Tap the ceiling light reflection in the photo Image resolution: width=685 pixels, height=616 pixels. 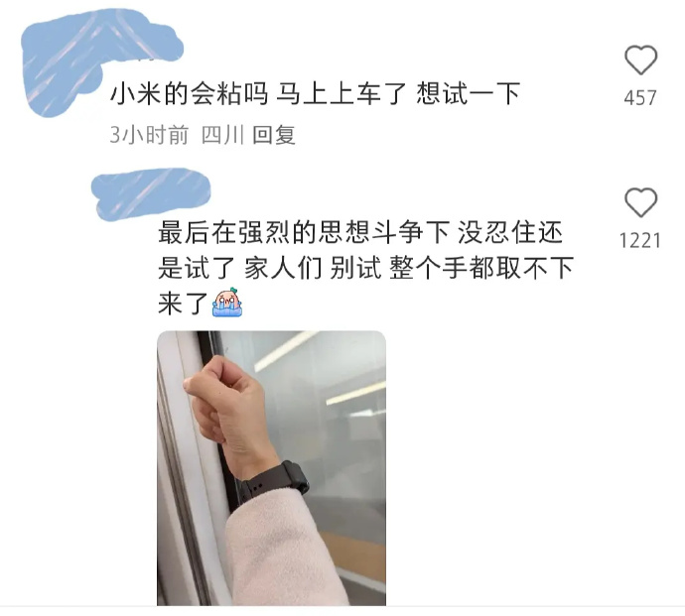click(286, 350)
